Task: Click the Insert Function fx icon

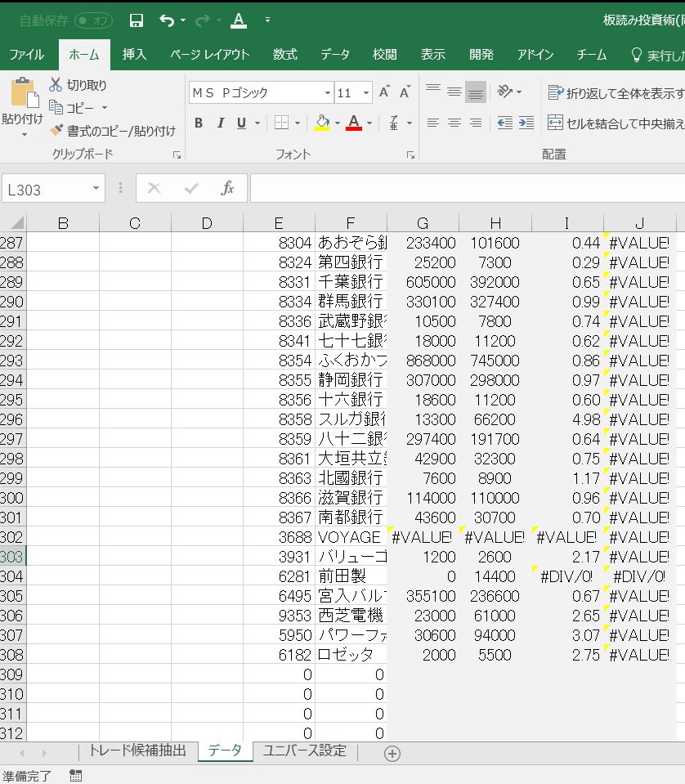Action: tap(228, 189)
